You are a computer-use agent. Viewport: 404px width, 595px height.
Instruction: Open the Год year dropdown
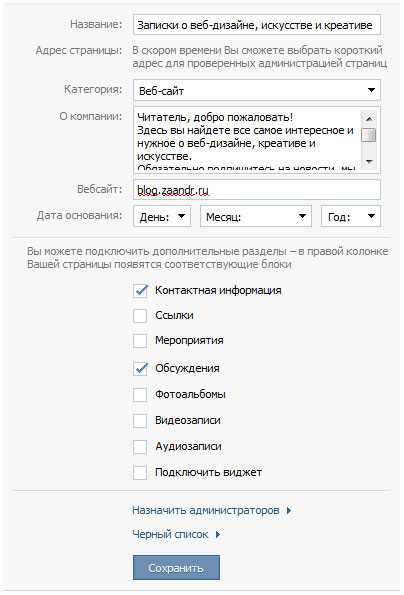pos(351,216)
